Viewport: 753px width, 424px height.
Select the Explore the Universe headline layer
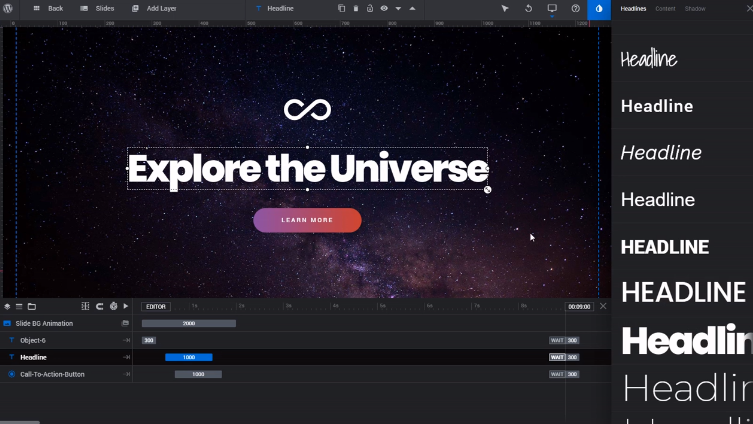coord(307,169)
